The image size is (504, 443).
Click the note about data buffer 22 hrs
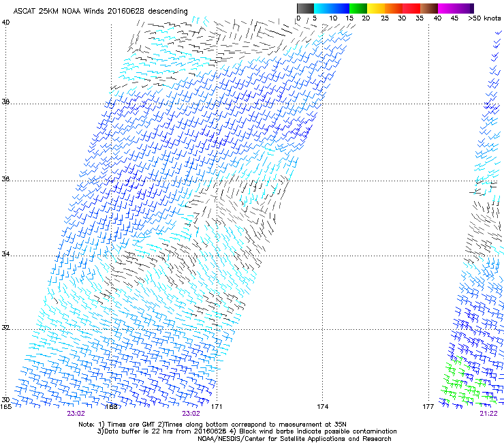(x=247, y=431)
